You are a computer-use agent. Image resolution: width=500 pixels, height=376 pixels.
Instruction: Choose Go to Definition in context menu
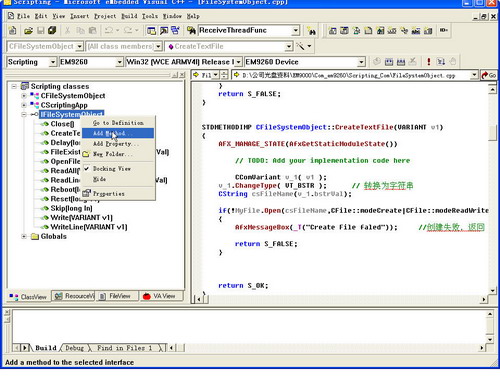click(x=118, y=123)
